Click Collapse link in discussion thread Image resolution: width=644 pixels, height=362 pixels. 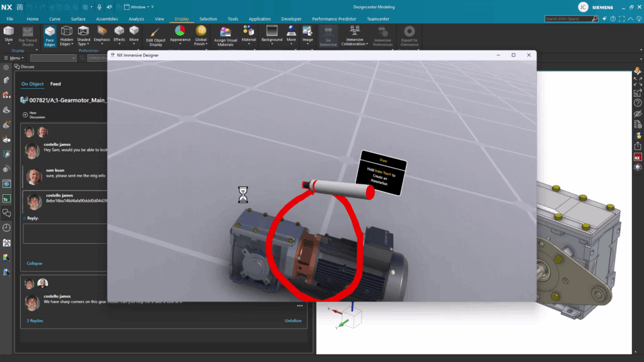pyautogui.click(x=35, y=263)
